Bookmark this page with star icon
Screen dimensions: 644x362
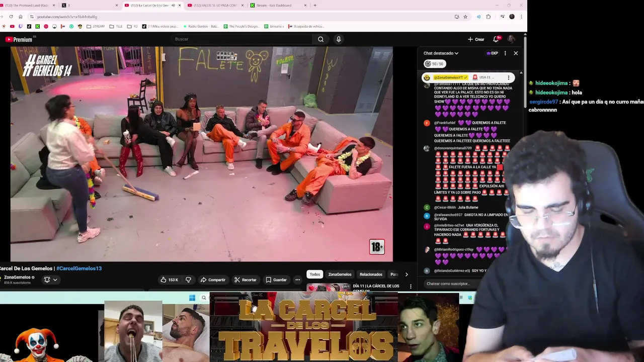[465, 17]
